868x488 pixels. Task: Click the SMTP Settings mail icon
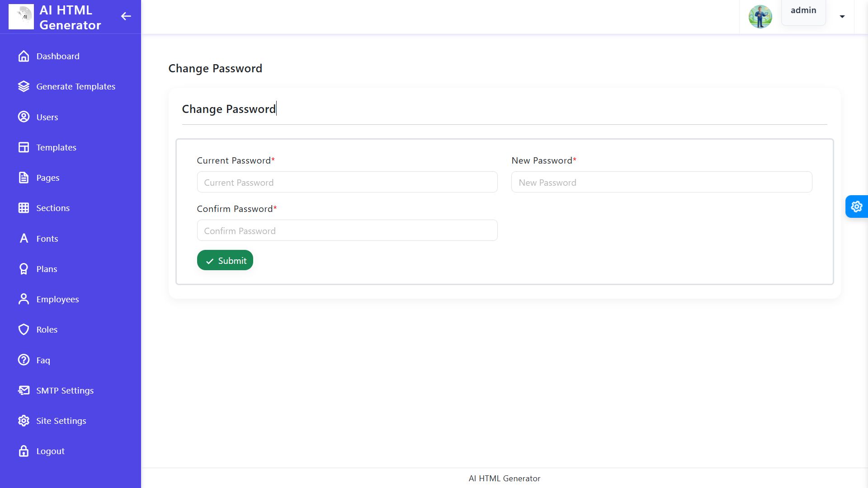click(x=24, y=390)
